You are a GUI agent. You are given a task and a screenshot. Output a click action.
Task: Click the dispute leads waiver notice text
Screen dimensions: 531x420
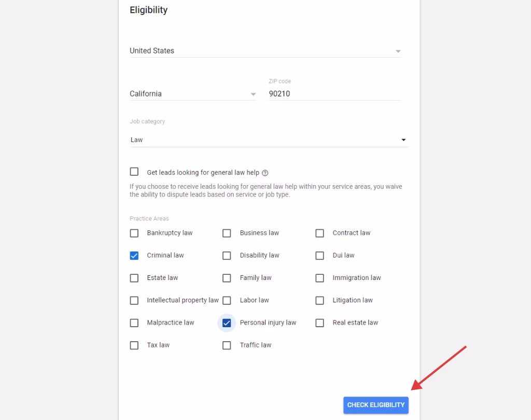[266, 190]
